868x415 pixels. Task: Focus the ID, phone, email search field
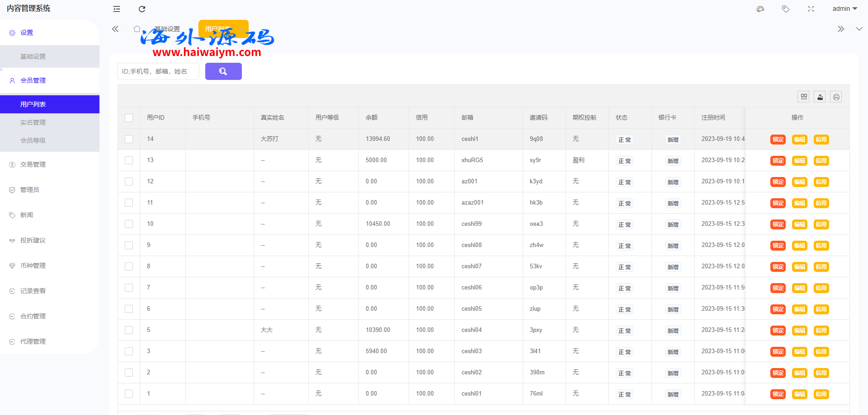tap(158, 71)
